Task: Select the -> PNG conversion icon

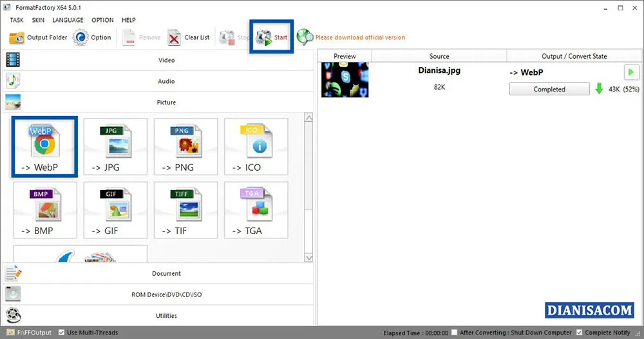Action: tap(185, 147)
